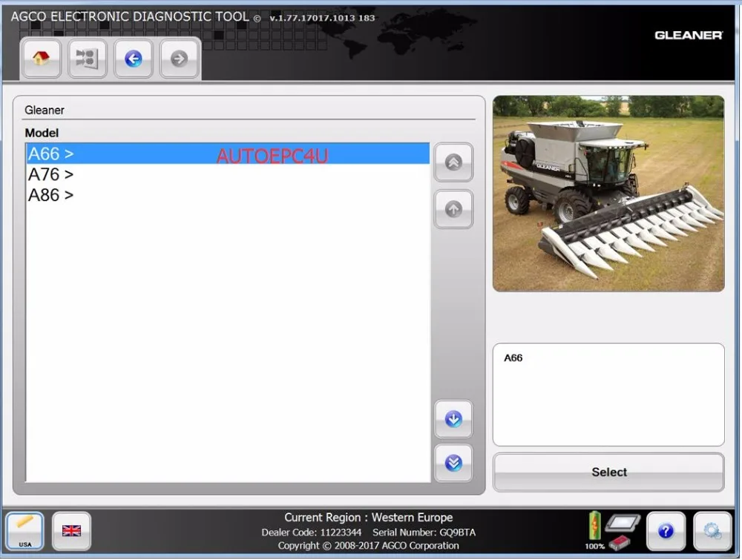The height and width of the screenshot is (560, 742).
Task: Click the Select button
Action: point(608,472)
